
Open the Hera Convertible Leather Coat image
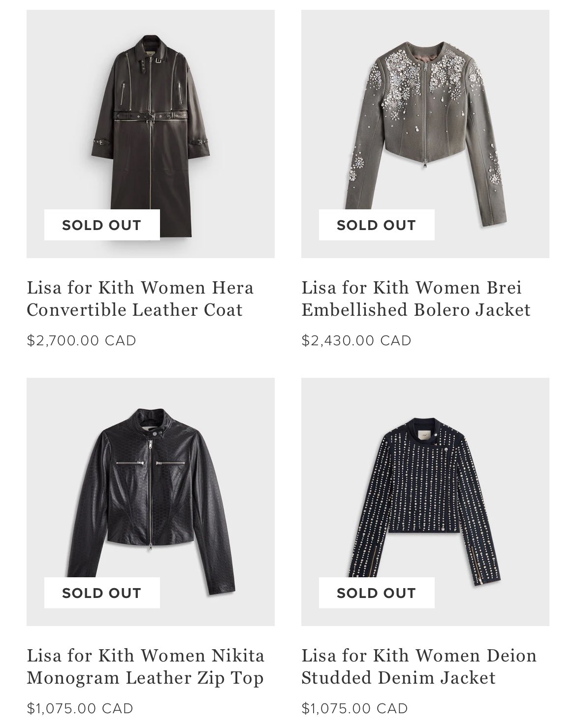pyautogui.click(x=150, y=133)
